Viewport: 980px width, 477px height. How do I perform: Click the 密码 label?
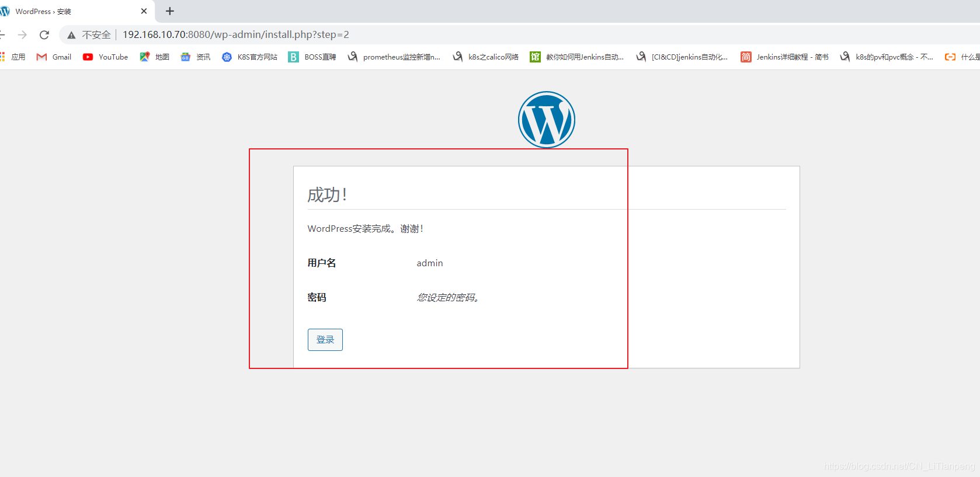pos(317,298)
